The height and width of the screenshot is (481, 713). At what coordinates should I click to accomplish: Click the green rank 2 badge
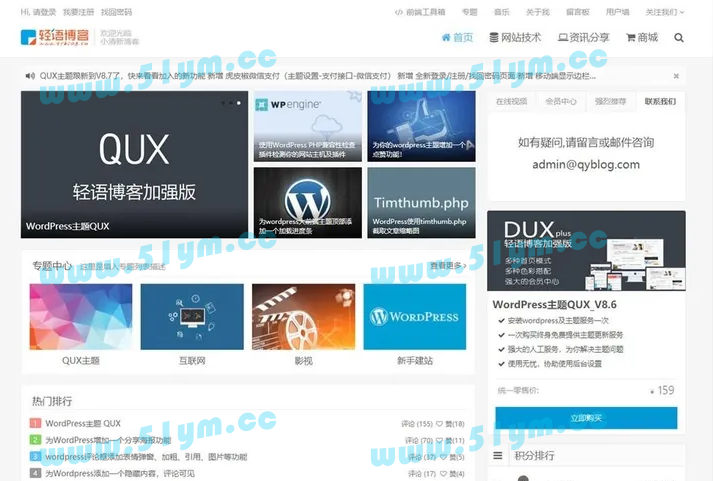(x=35, y=440)
